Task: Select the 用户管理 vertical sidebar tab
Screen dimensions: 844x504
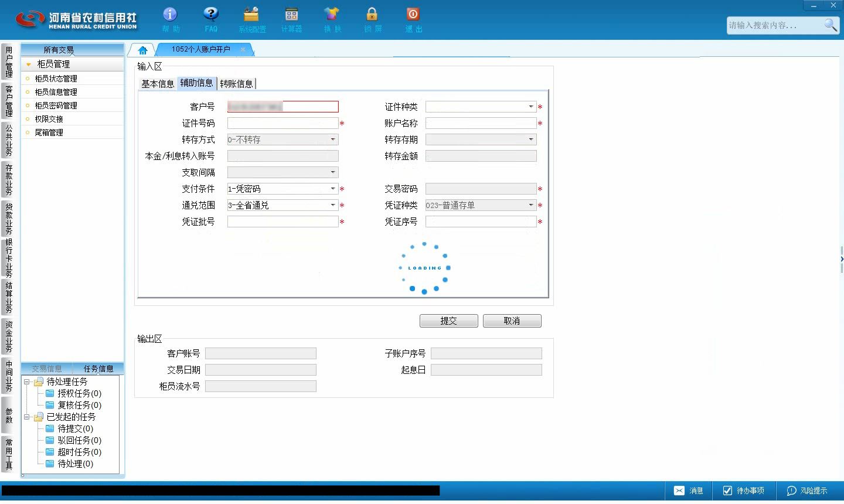Action: pos(8,62)
